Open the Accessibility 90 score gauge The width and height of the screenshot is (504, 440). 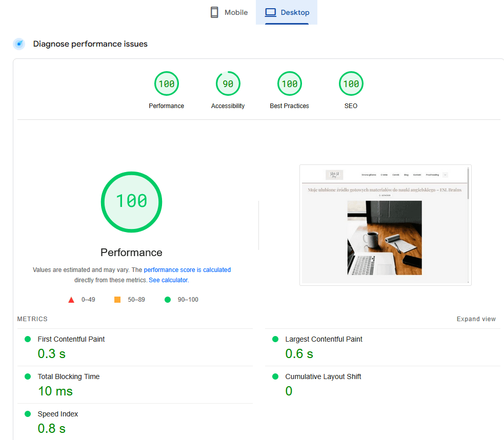click(228, 84)
